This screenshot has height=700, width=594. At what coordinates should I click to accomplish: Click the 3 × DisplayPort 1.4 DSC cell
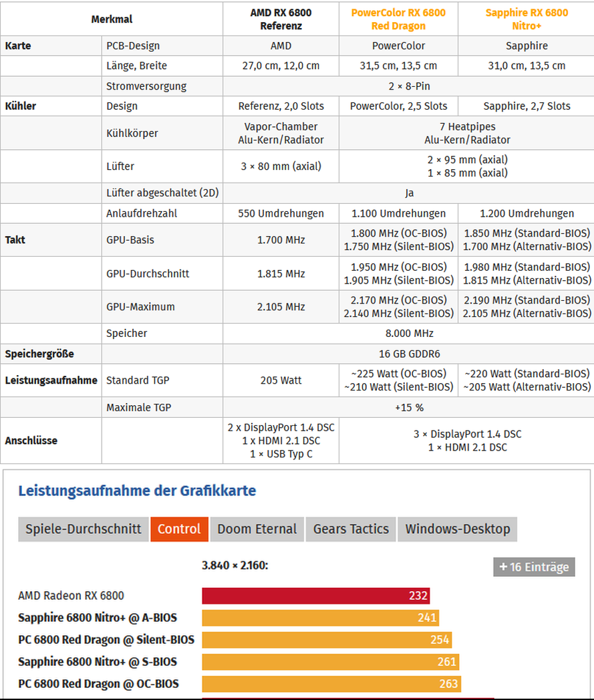click(467, 441)
